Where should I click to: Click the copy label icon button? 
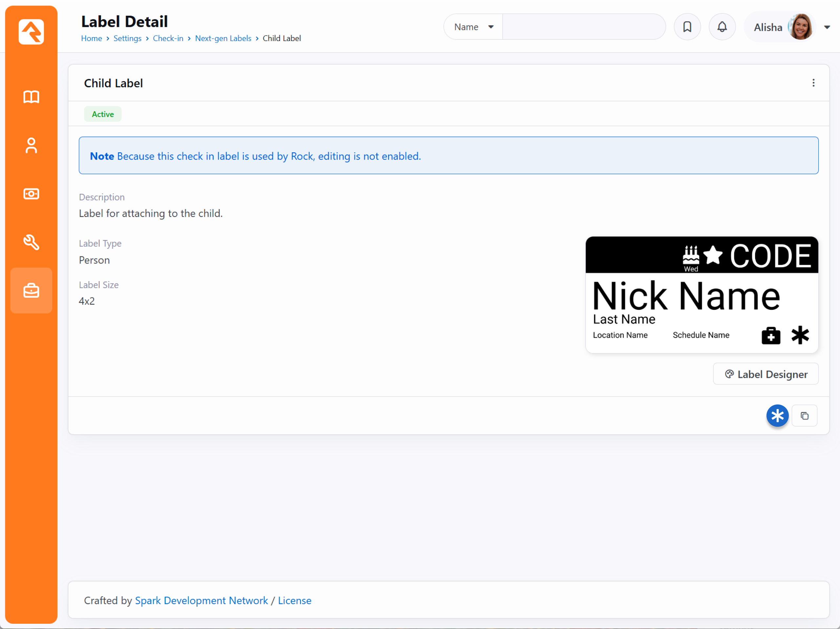pos(804,416)
